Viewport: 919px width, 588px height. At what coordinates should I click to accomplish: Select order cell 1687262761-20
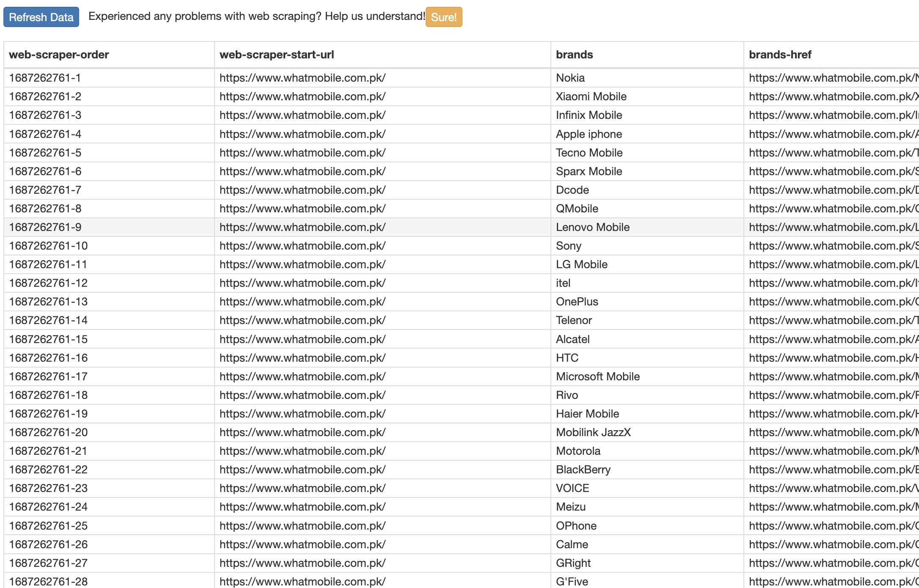(x=109, y=432)
